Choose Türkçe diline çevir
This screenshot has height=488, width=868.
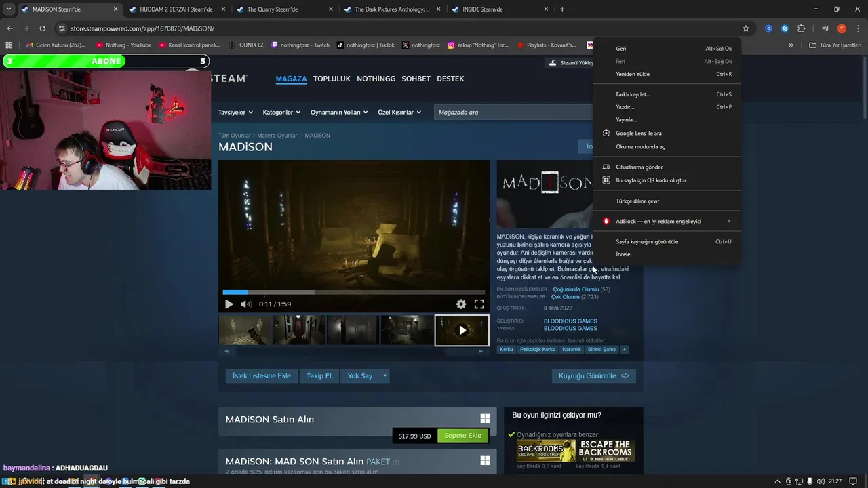click(667, 201)
